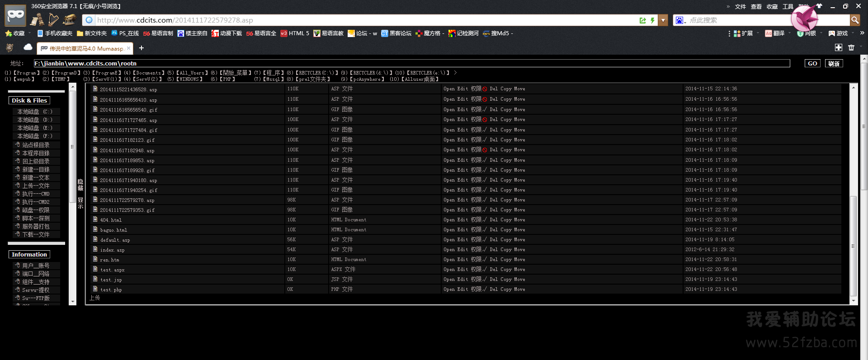Click the restore closed tab plus-box icon
The height and width of the screenshot is (360, 868).
point(839,47)
